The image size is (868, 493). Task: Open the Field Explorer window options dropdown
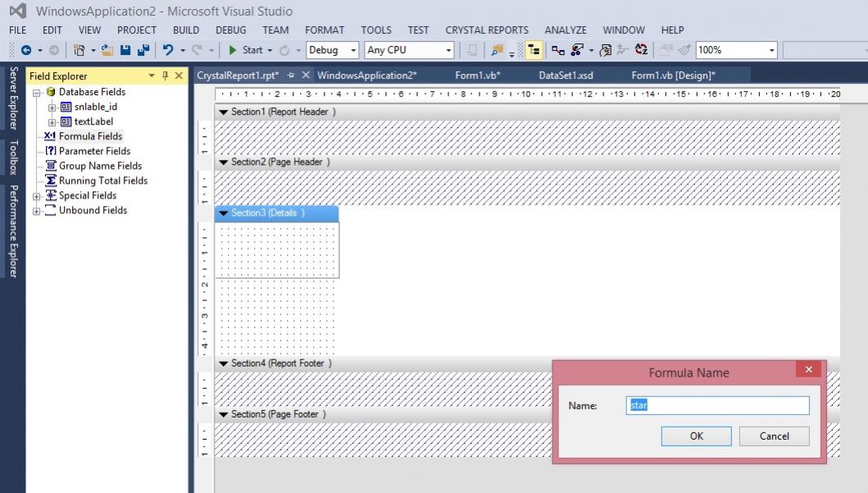click(151, 75)
